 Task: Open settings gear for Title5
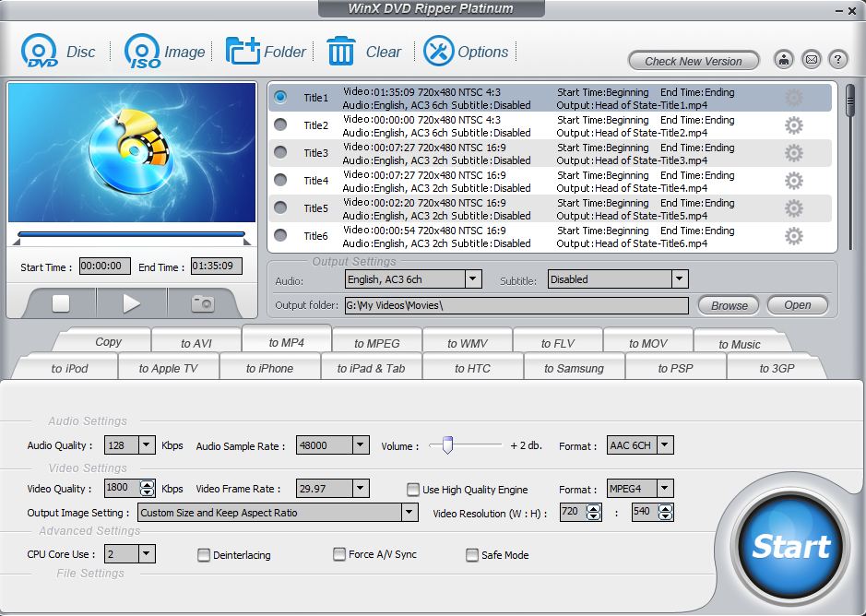(x=794, y=208)
